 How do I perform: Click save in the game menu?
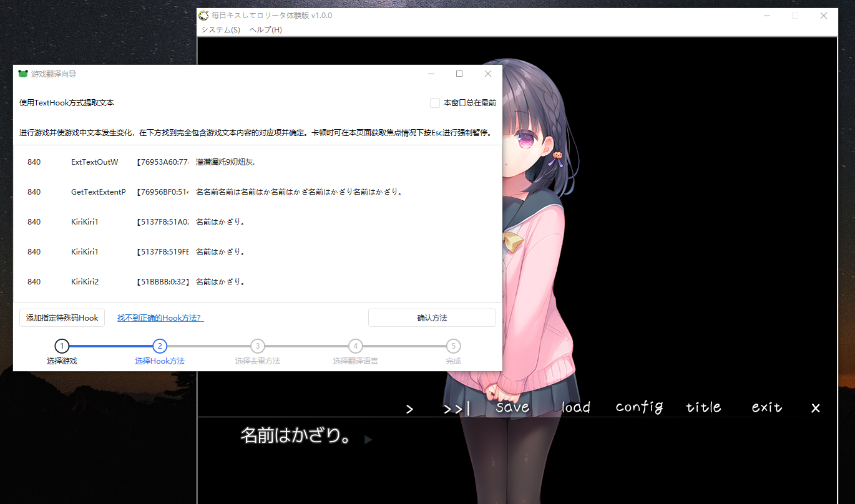click(512, 407)
